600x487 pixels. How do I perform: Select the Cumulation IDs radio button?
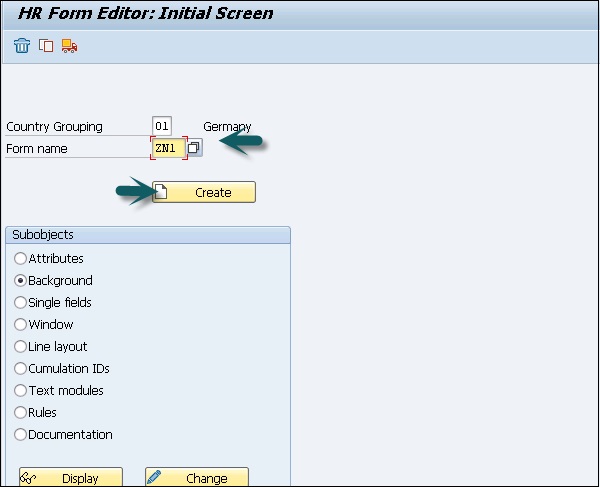click(x=20, y=369)
